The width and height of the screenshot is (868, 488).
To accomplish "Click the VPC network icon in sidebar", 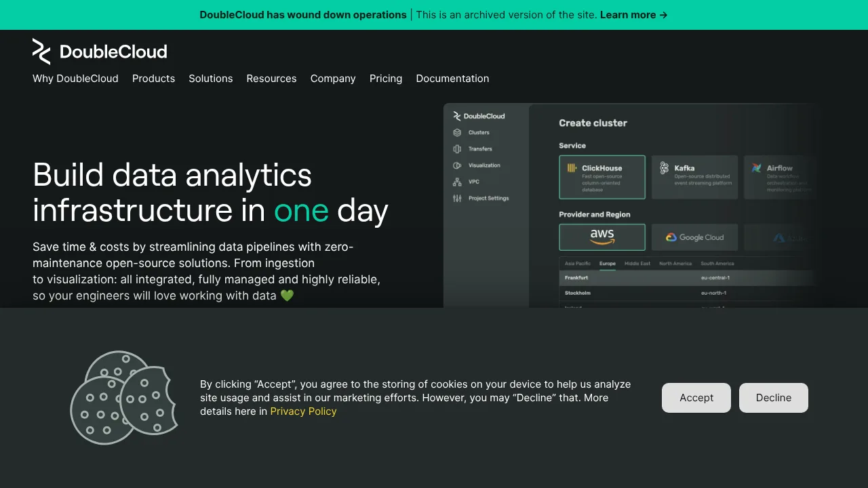I will (457, 182).
